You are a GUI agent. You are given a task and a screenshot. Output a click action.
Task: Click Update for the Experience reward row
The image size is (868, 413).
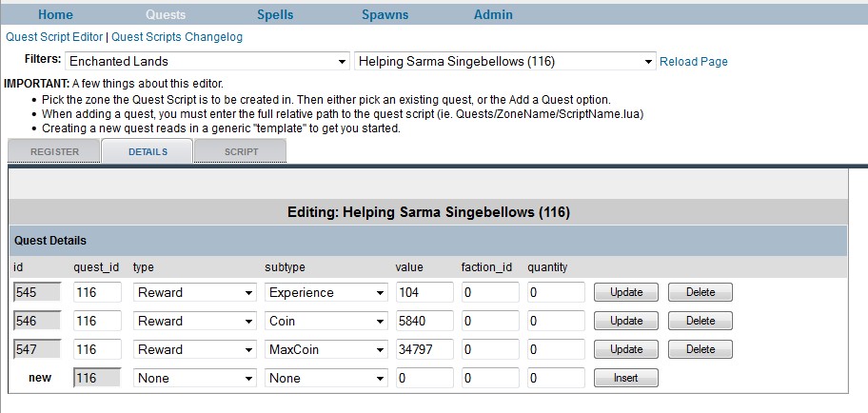tap(626, 292)
